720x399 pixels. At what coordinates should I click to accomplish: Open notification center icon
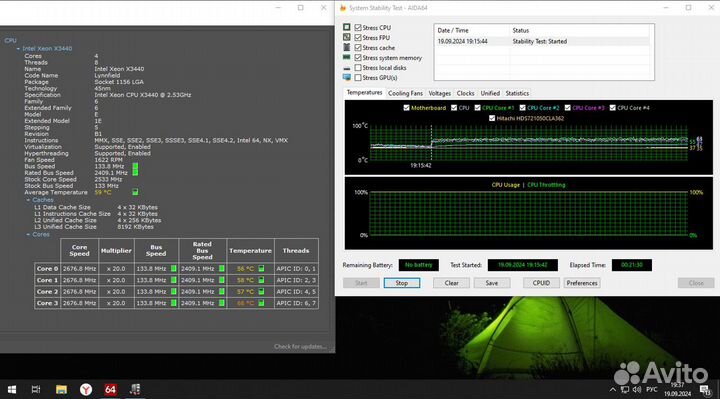[x=705, y=390]
